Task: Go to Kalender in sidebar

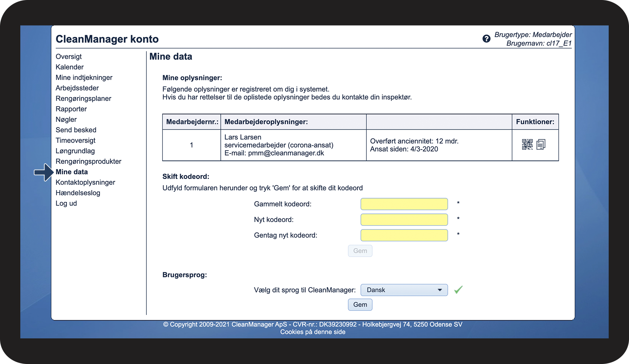Action: click(x=70, y=67)
